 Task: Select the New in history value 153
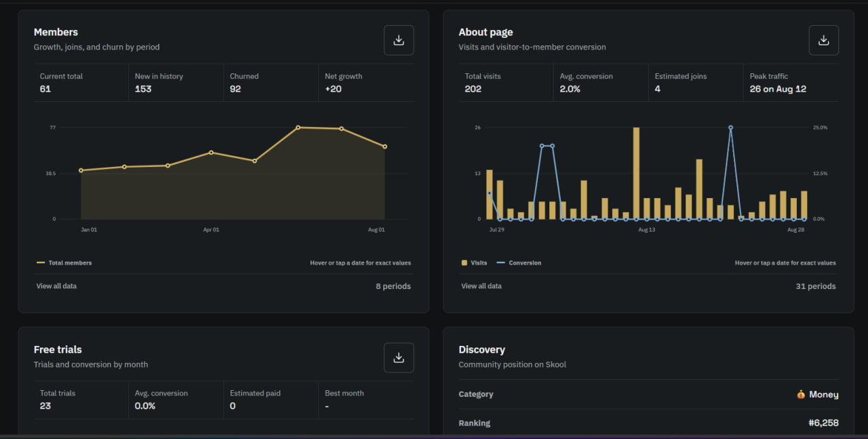coord(143,89)
